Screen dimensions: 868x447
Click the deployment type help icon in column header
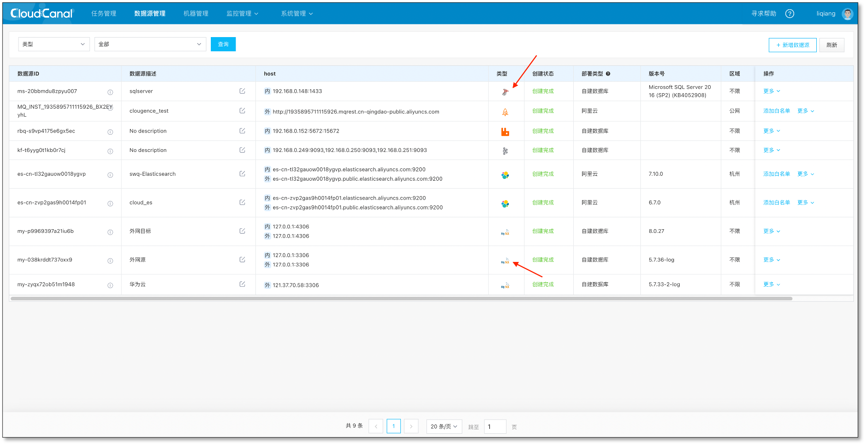608,74
